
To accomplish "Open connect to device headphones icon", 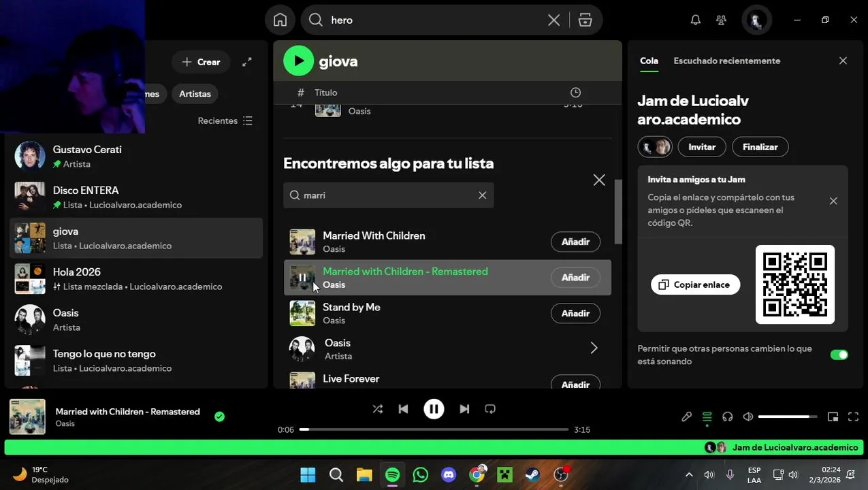I will click(x=727, y=416).
